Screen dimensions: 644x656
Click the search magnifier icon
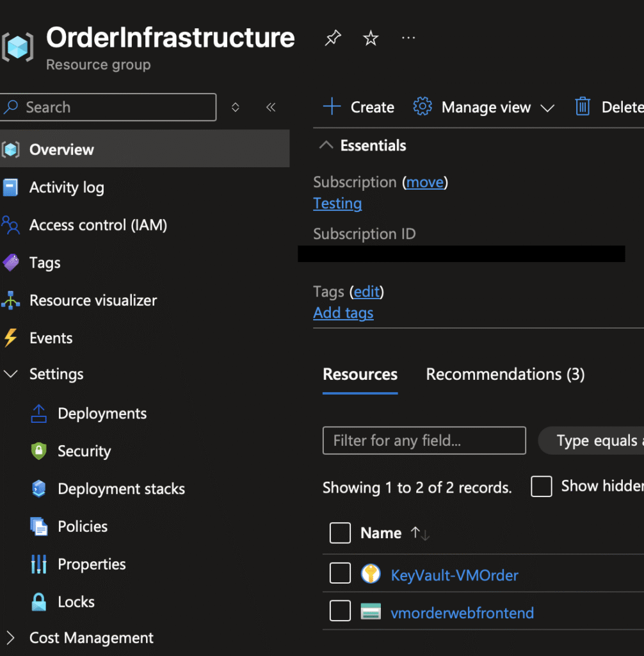pyautogui.click(x=11, y=107)
